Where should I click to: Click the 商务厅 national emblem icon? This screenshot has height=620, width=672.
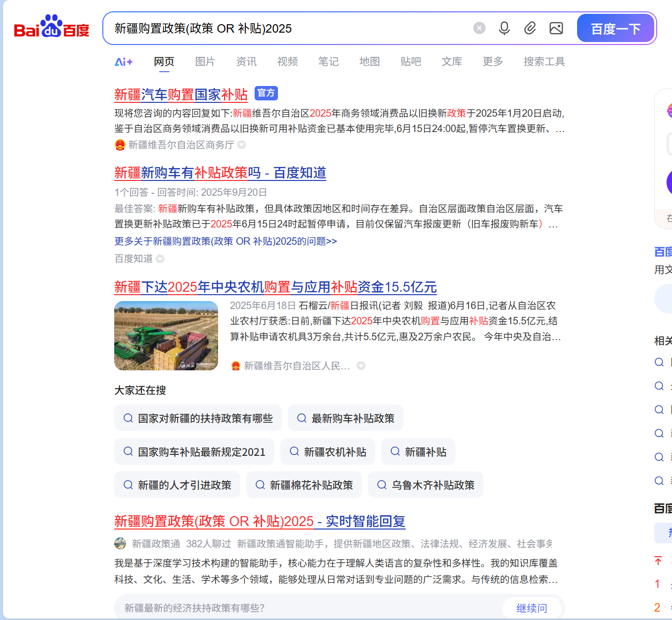pos(120,145)
